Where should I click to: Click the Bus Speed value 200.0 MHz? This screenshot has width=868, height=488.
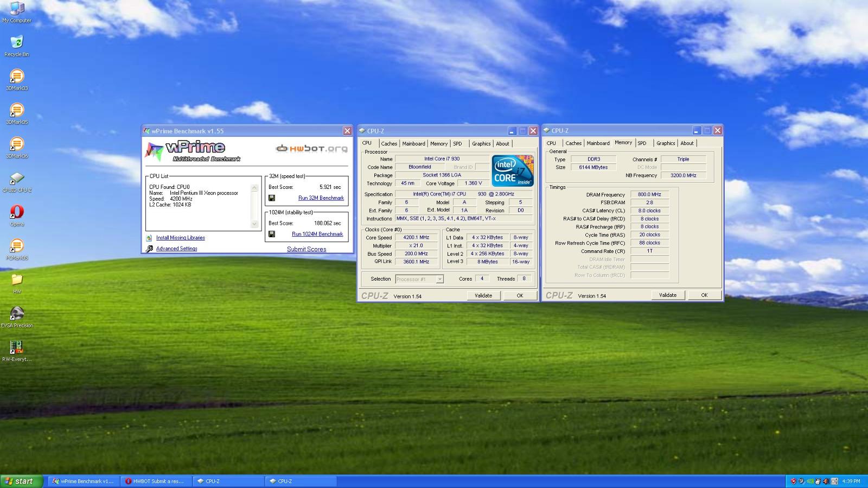pyautogui.click(x=417, y=253)
